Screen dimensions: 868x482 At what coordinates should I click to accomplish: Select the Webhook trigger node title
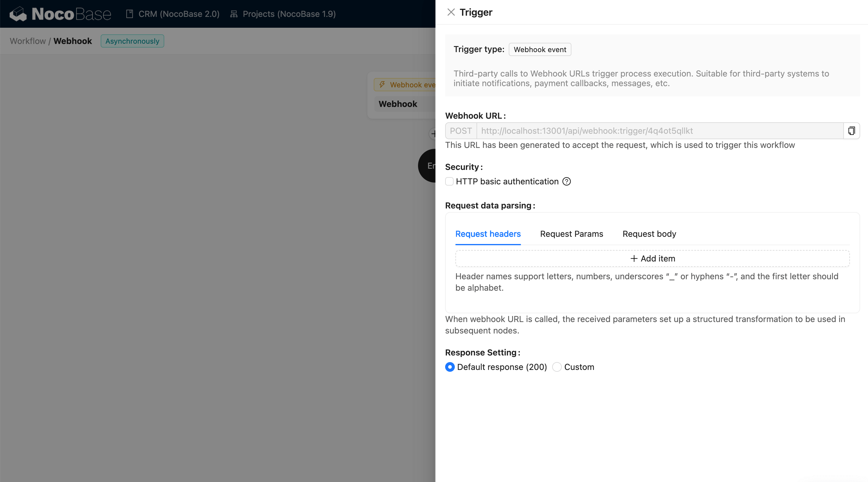click(398, 104)
